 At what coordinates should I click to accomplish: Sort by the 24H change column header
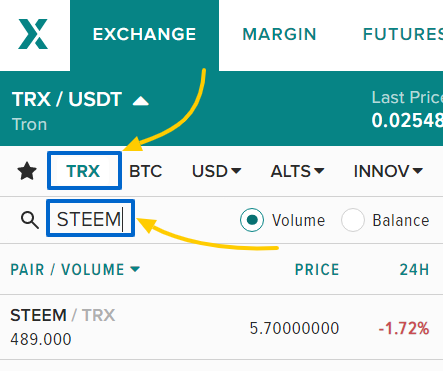point(414,270)
